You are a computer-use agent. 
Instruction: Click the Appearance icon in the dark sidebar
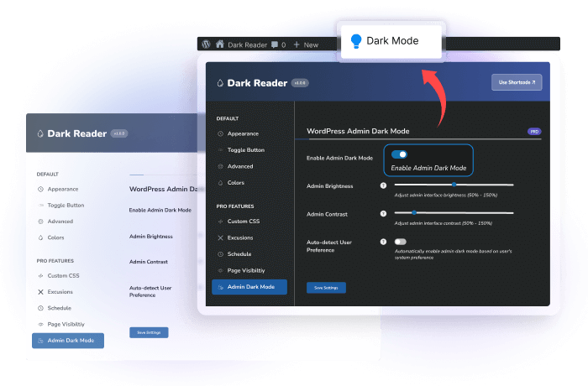[220, 133]
